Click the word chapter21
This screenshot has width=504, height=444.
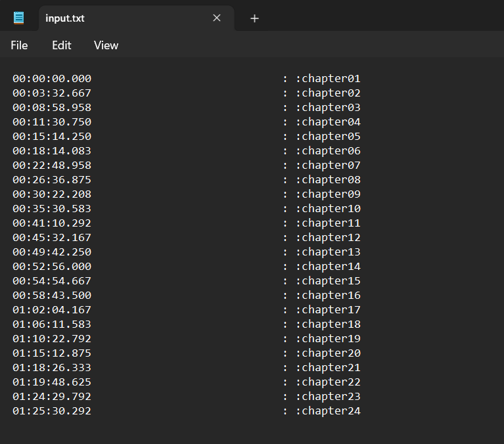331,368
